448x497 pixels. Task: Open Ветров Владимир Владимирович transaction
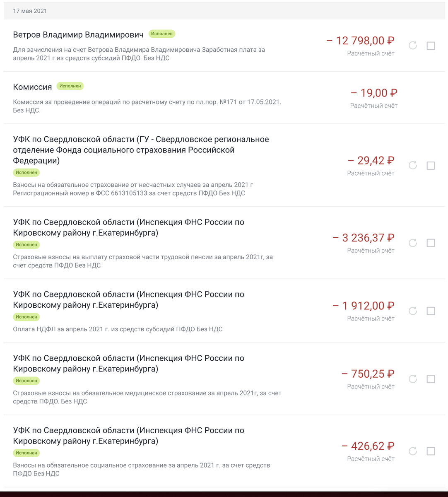click(x=78, y=35)
